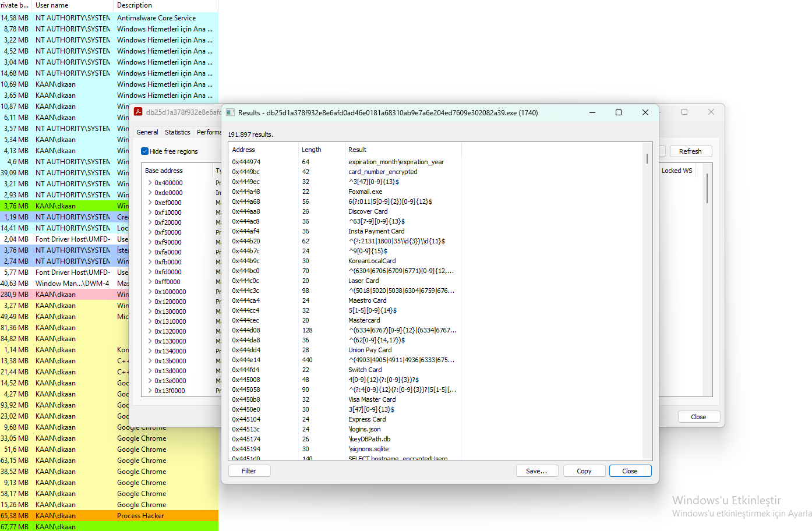Select the Window Man...\DWM-4 process row
The image size is (812, 531).
(64, 284)
